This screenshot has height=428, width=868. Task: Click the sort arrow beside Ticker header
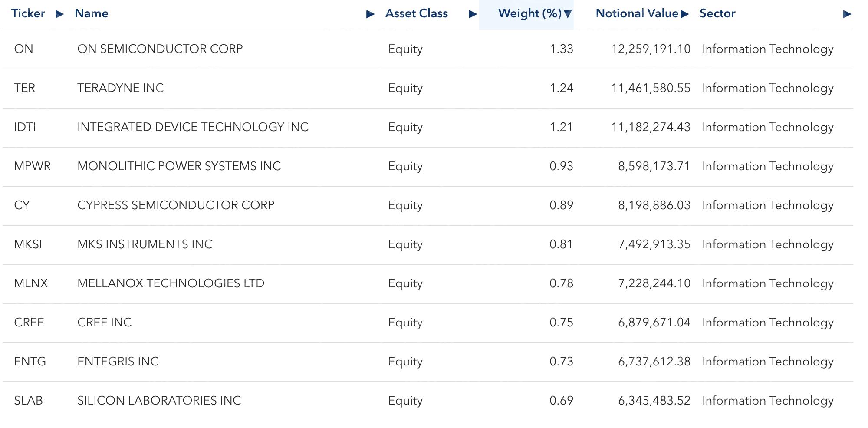tap(60, 14)
